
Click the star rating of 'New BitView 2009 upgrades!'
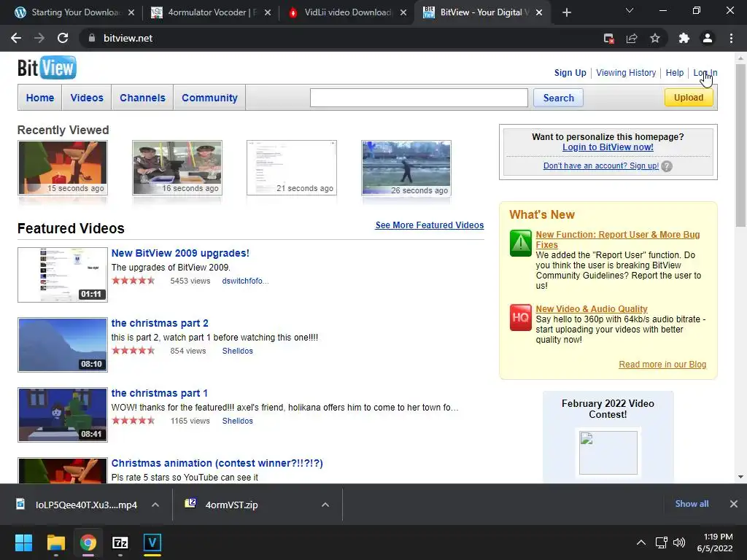coord(133,281)
